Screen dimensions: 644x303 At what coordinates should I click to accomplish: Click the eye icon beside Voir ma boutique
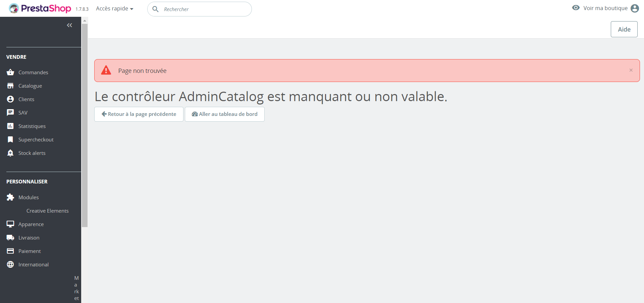tap(576, 8)
